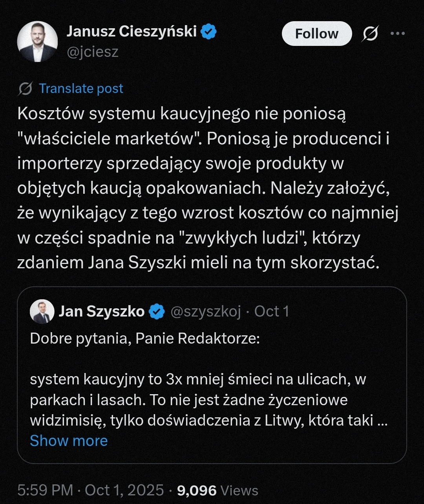This screenshot has height=504, width=424.
Task: Click verified badge beside Jan Szyszko
Action: 158,312
